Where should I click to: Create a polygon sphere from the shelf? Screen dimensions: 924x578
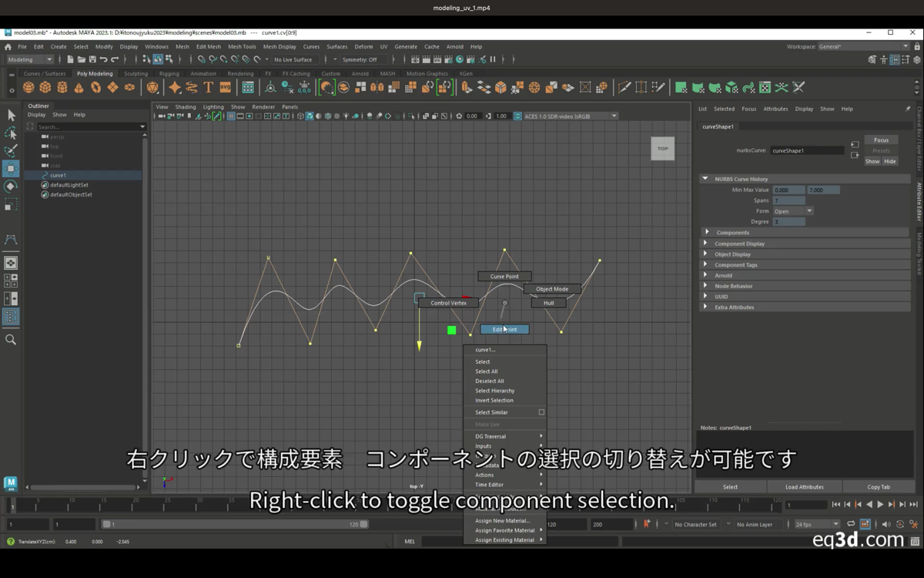[x=28, y=88]
